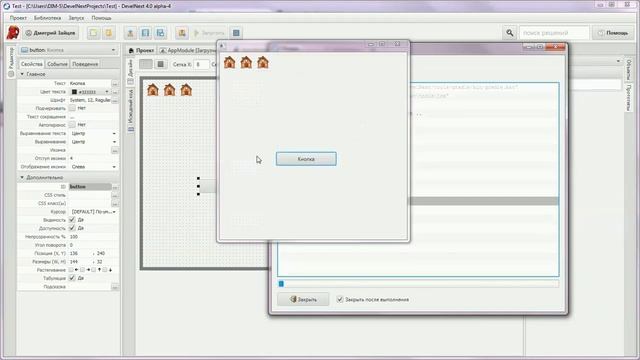Click third house icon in design canvas

pos(186,90)
